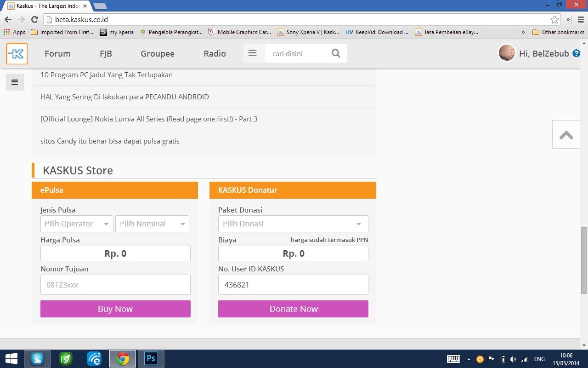588x368 pixels.
Task: Click the ENG language indicator
Action: [539, 359]
